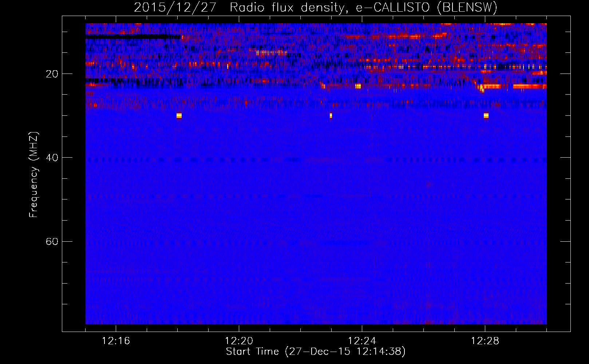Click the "12:28" time tick label
Viewport: 589px width, 364px height.
485,341
